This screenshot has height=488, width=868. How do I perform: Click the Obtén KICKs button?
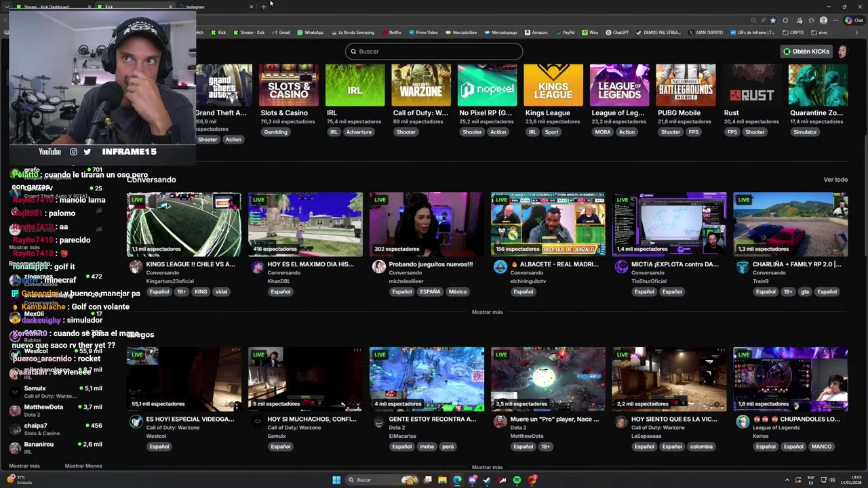[806, 52]
